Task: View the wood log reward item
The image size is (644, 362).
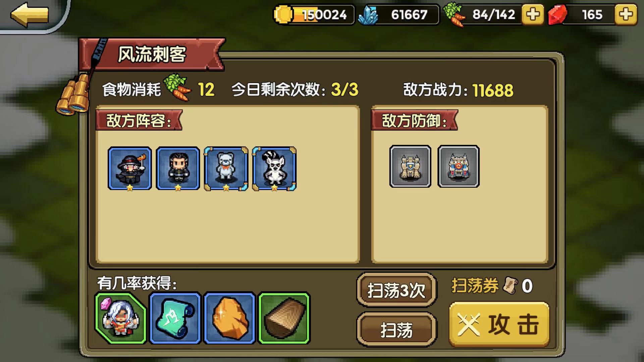Action: pos(284,318)
